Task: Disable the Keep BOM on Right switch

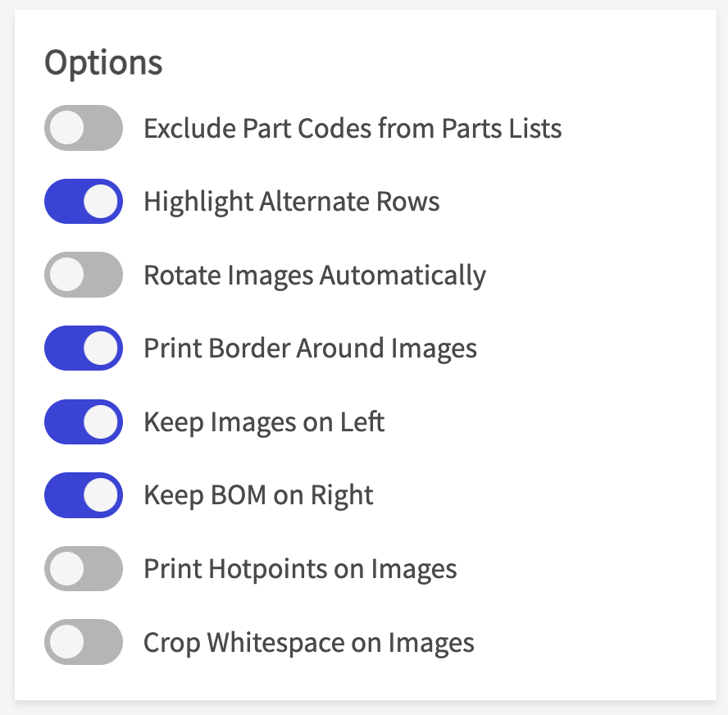Action: (x=84, y=495)
